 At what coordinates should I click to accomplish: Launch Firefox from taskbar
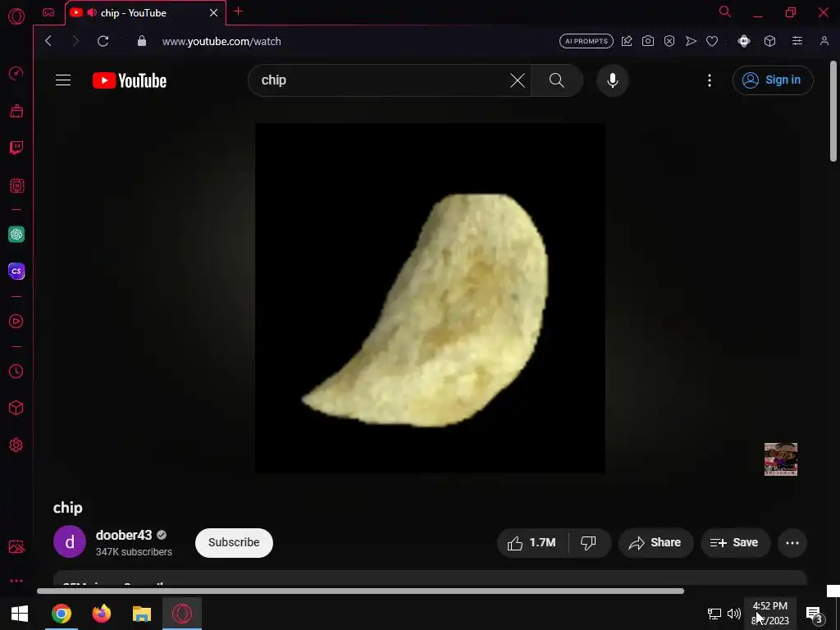pyautogui.click(x=101, y=614)
